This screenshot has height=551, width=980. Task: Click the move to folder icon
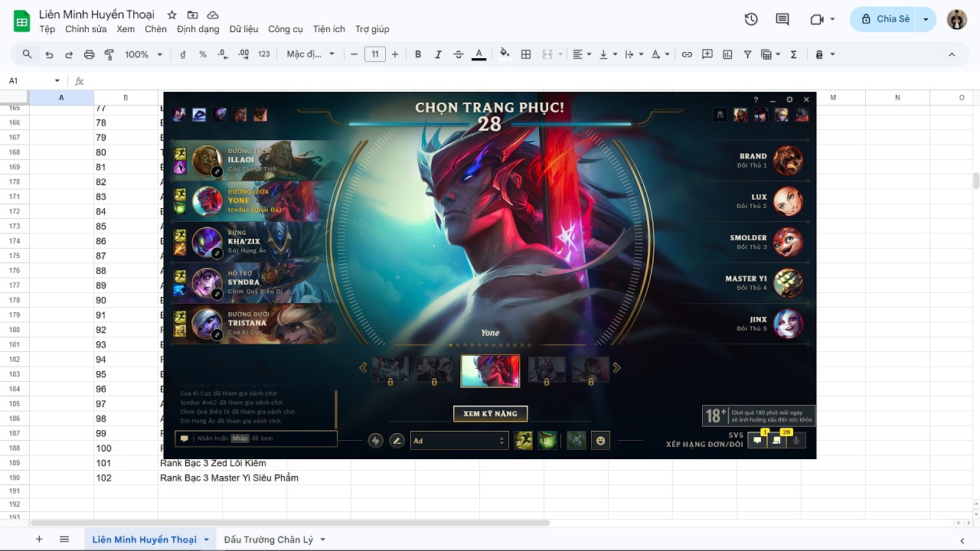[x=192, y=15]
